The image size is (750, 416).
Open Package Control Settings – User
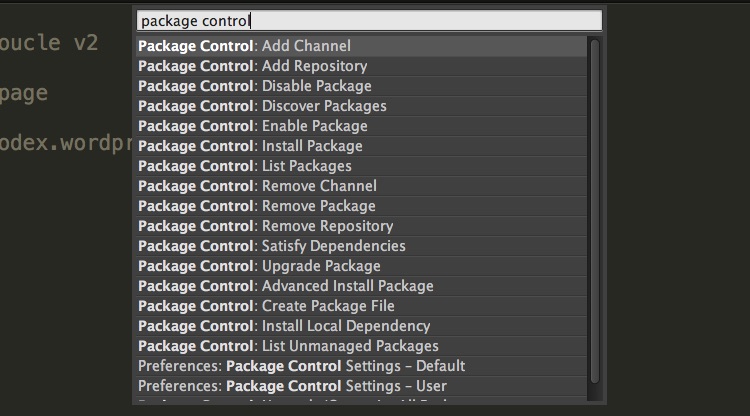362,386
